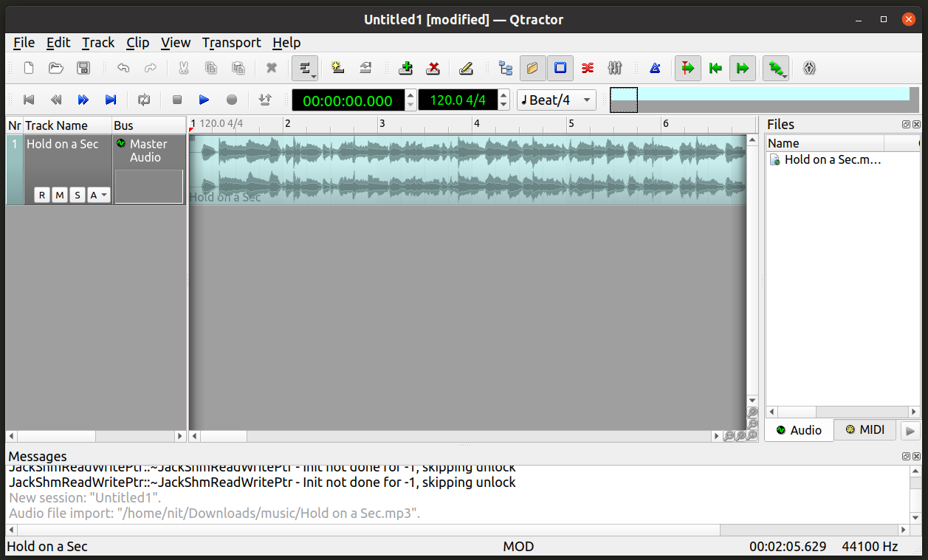
Task: Click the Save session icon
Action: (x=83, y=69)
